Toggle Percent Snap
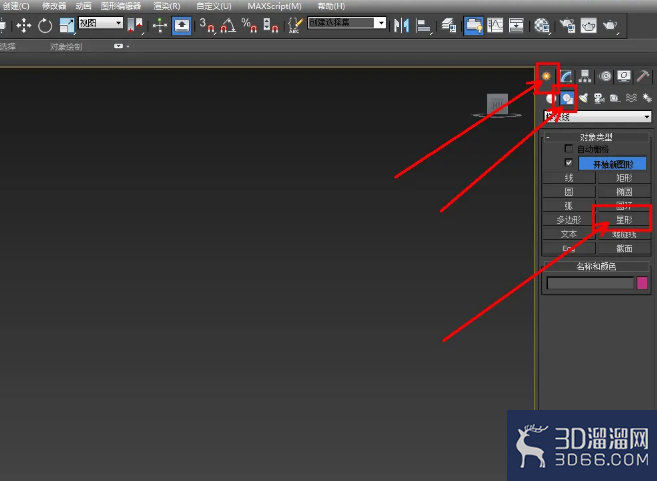Viewport: 657px width, 481px height. pyautogui.click(x=249, y=26)
